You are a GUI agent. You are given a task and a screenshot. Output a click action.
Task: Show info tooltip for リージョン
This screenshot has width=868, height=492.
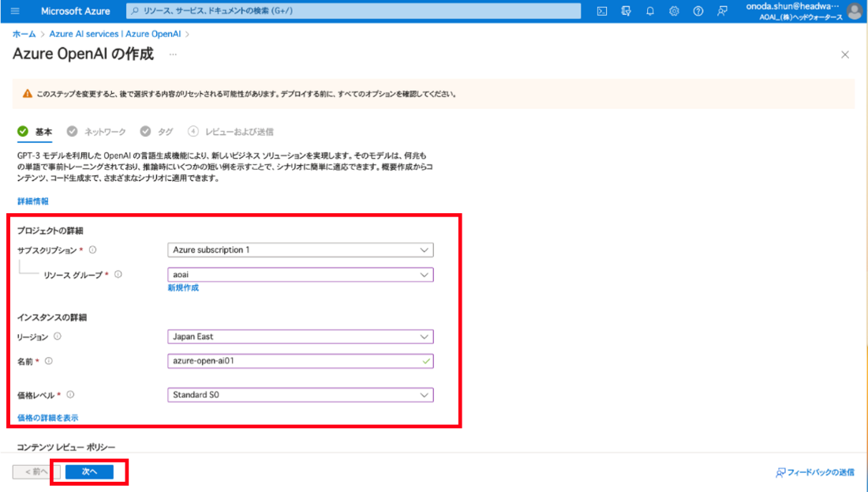point(58,336)
